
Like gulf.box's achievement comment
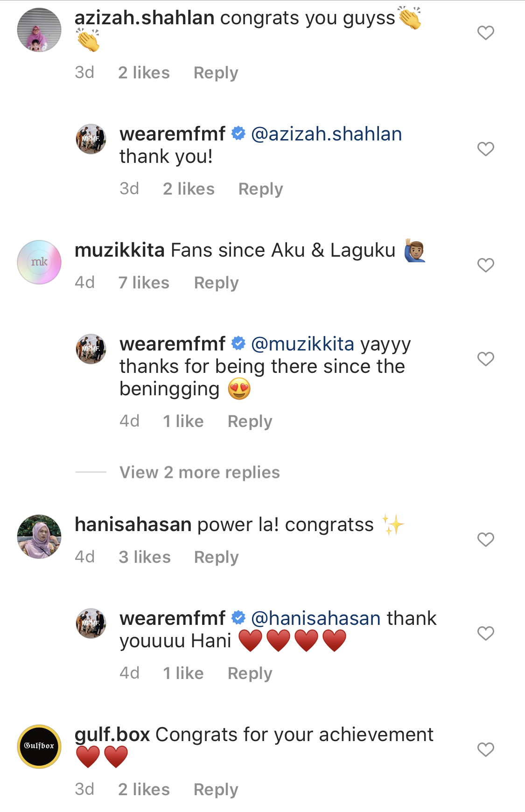click(485, 749)
